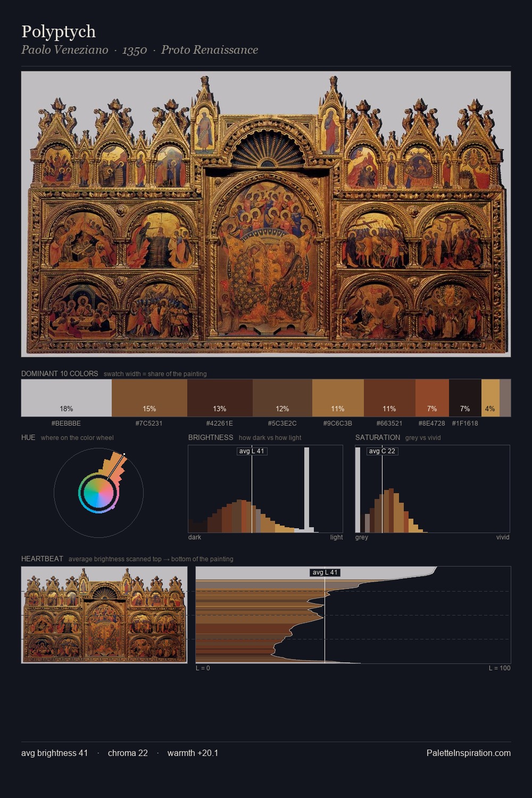The height and width of the screenshot is (798, 532).
Task: Click the hex code #42261E label
Action: (x=220, y=423)
